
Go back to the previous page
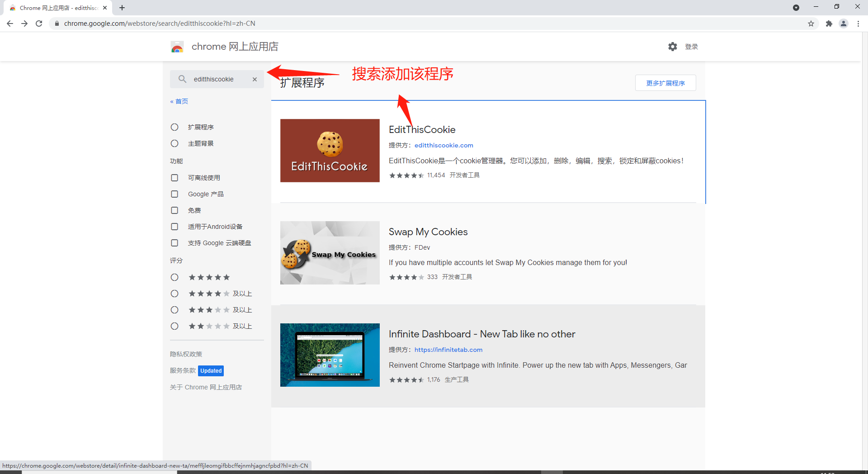10,24
